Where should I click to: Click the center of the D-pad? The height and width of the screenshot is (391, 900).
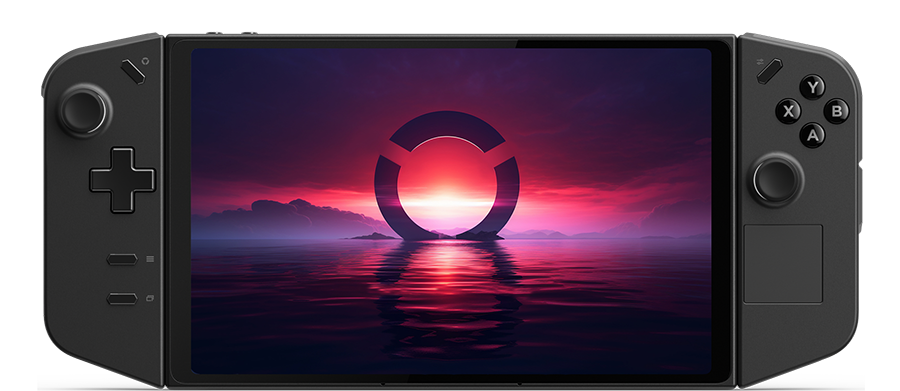[x=122, y=180]
